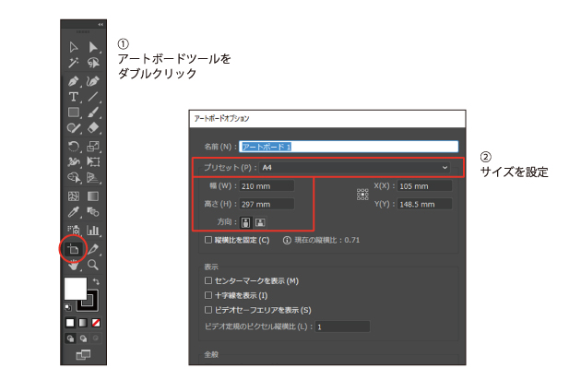Collapse the toolbar with double arrows
581x392 pixels.
point(101,25)
